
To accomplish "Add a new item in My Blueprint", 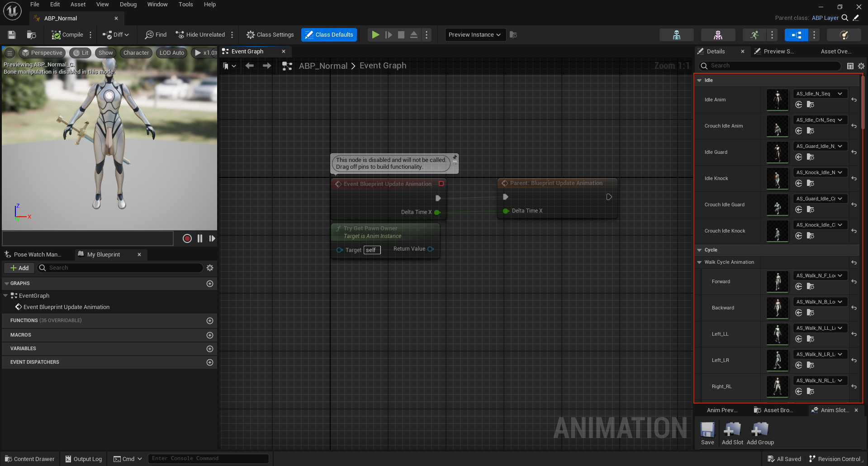I will 19,268.
